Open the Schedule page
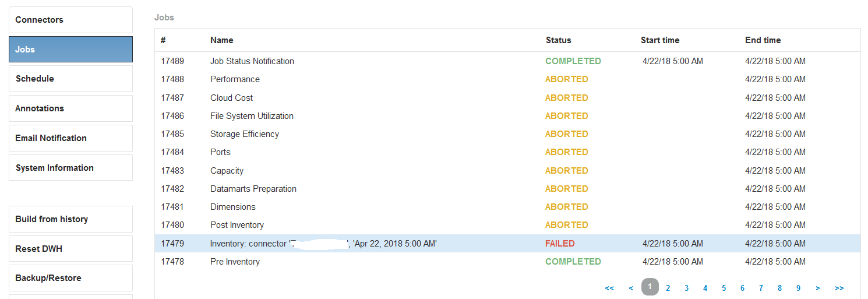 [70, 79]
